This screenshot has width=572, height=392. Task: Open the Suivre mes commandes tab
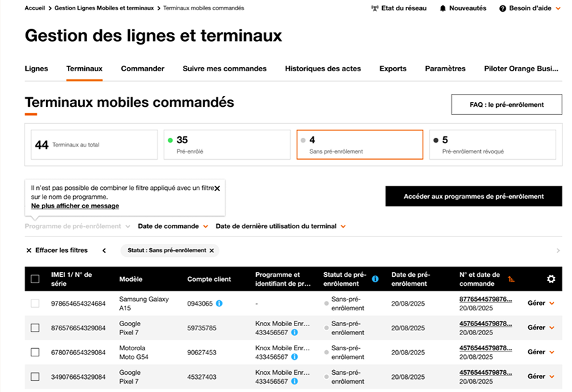tap(224, 69)
